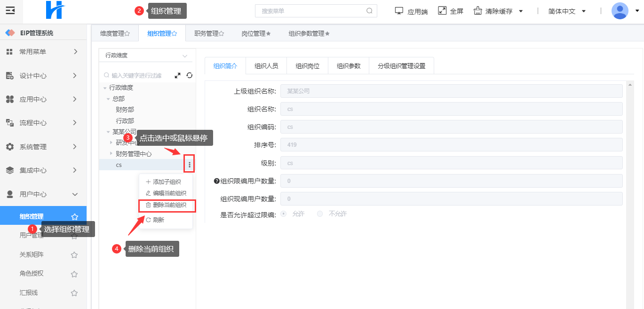
Task: Click the 用户中心 person icon
Action: pyautogui.click(x=9, y=194)
